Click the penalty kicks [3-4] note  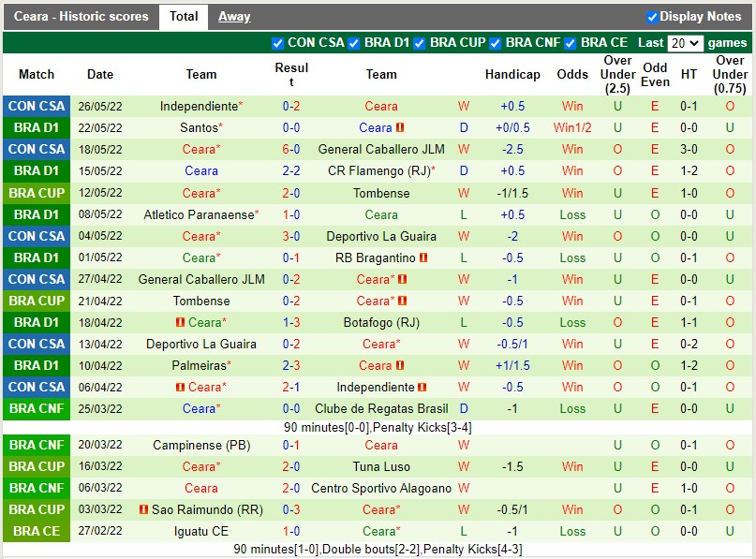click(422, 427)
